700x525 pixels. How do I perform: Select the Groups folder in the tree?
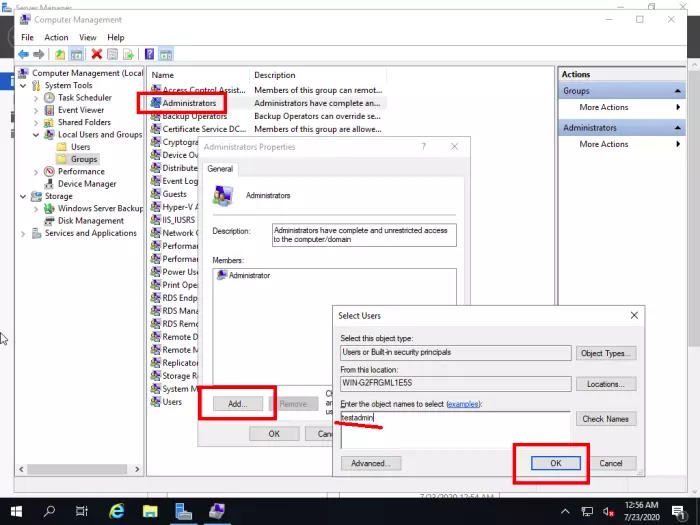(84, 159)
